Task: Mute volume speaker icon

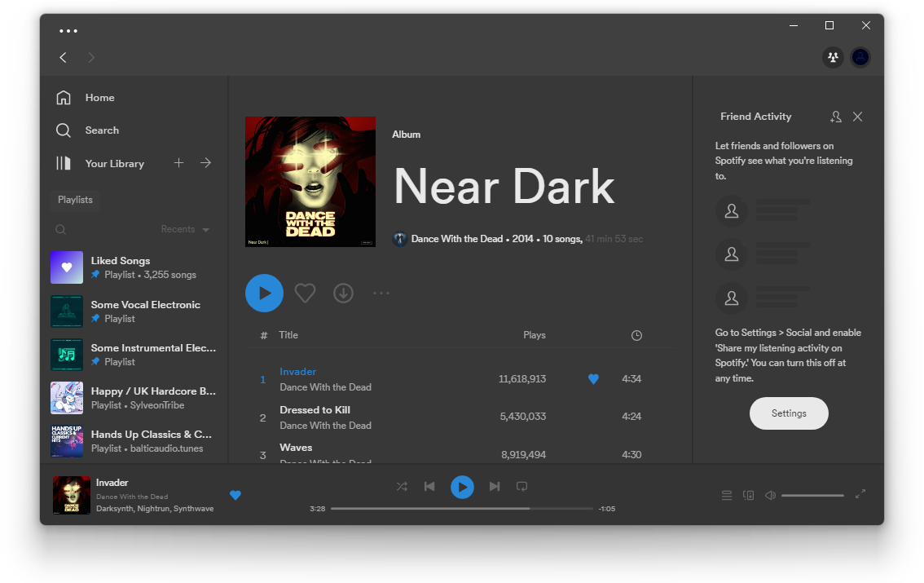Action: click(x=770, y=495)
